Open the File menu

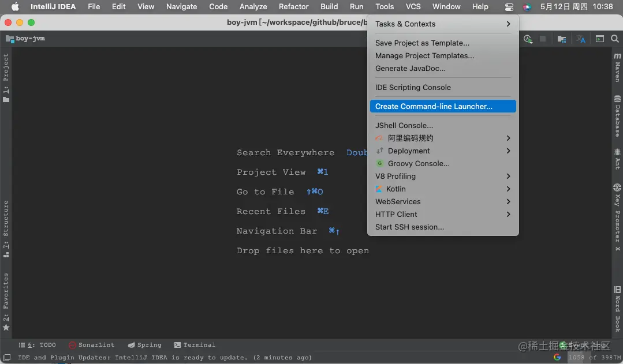tap(94, 7)
